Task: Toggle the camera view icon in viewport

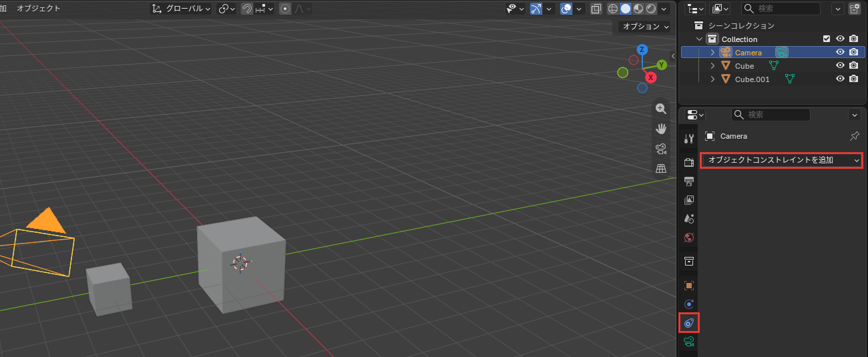Action: pyautogui.click(x=661, y=148)
